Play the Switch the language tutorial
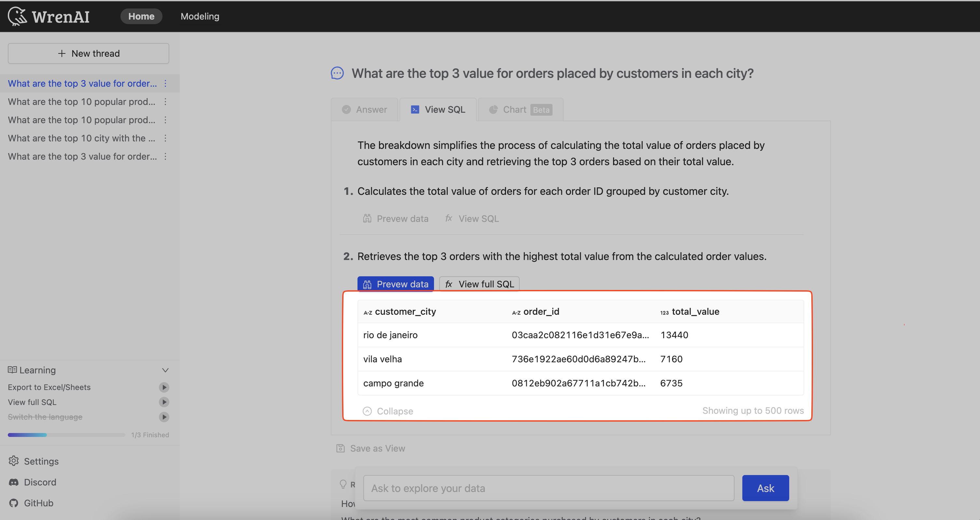Screen dimensions: 980x520 click(x=164, y=417)
